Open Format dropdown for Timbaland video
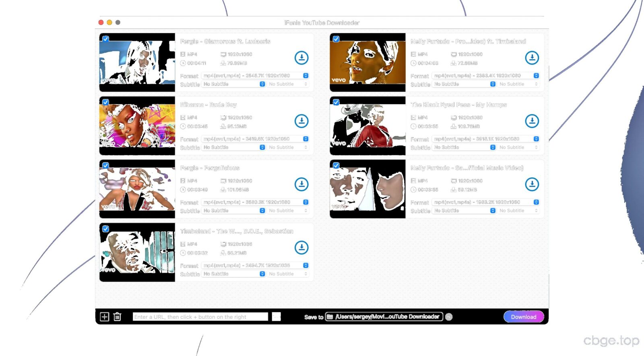The width and height of the screenshot is (644, 356). 255,265
